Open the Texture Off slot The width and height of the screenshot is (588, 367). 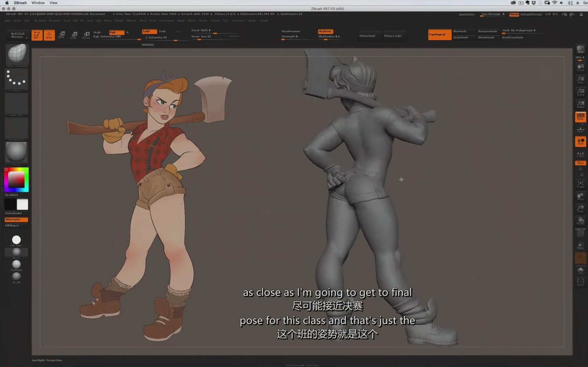click(16, 129)
